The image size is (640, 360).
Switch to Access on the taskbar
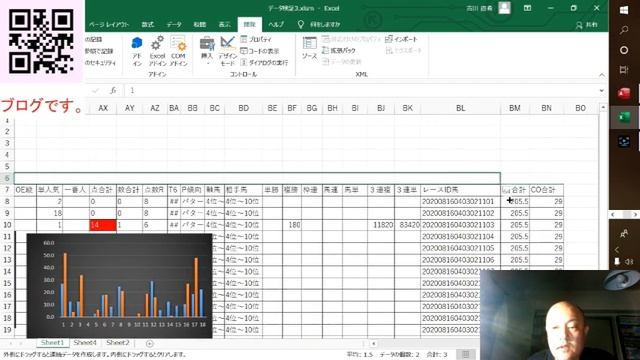[x=624, y=94]
